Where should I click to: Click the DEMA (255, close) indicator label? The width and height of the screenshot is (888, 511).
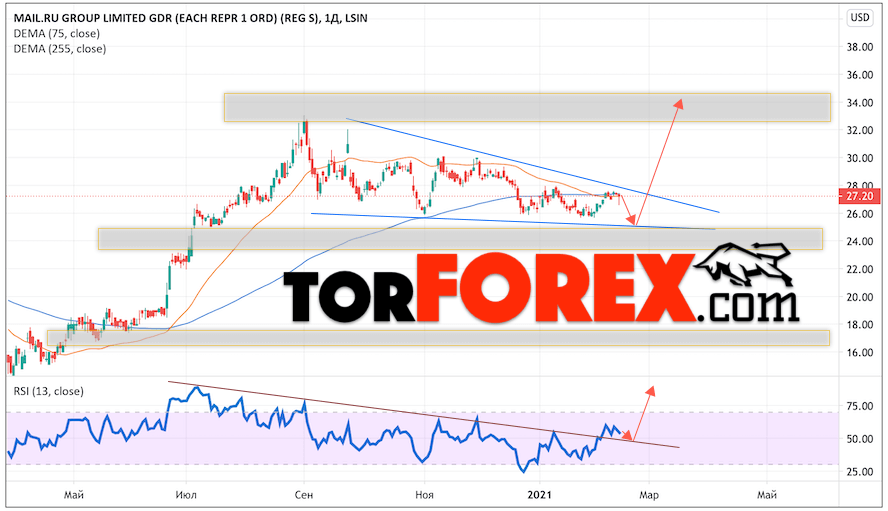(x=59, y=49)
